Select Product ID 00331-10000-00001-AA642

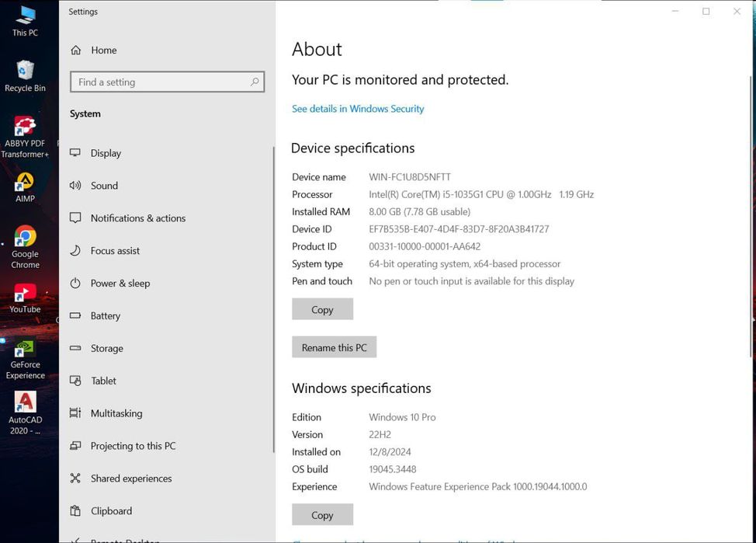(425, 247)
